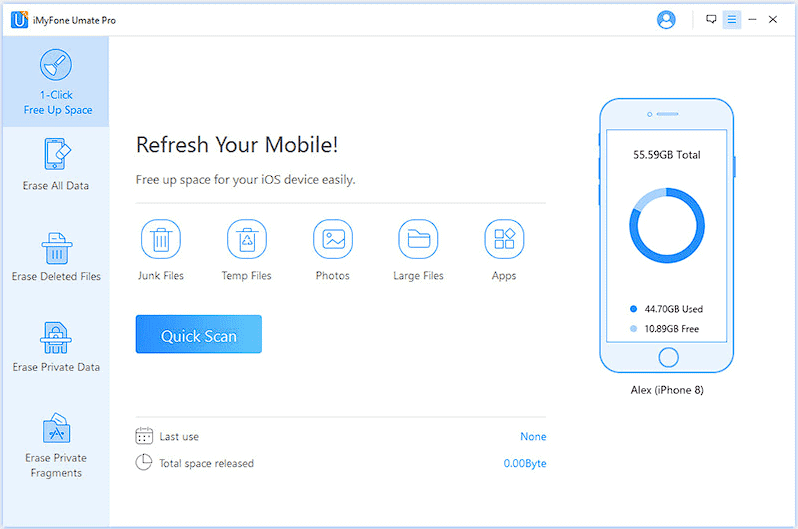Click the phone's home button graphic
Image resolution: width=798 pixels, height=529 pixels.
click(668, 357)
